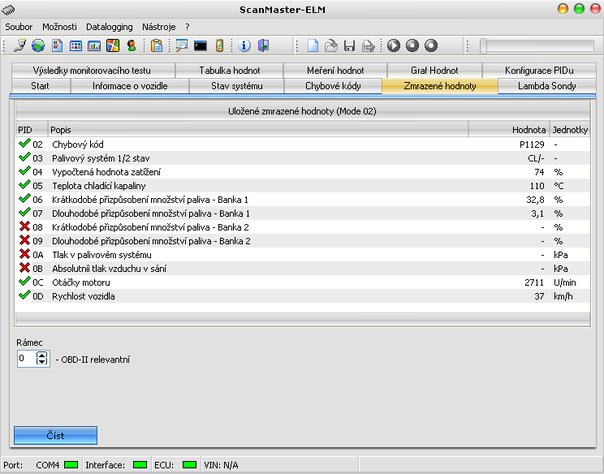Click the blue info icon
The width and height of the screenshot is (604, 474).
(x=245, y=45)
